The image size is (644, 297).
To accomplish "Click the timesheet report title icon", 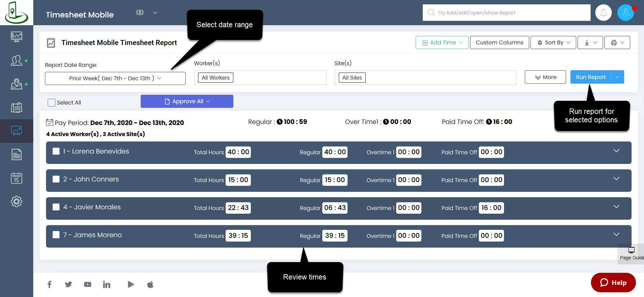I will point(51,43).
